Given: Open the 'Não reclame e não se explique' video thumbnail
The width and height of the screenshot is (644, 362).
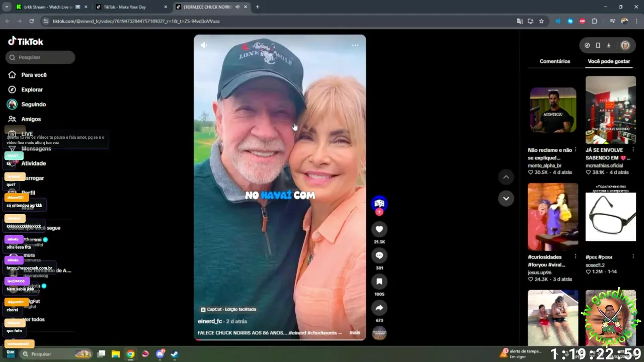Looking at the screenshot, I should (x=553, y=110).
